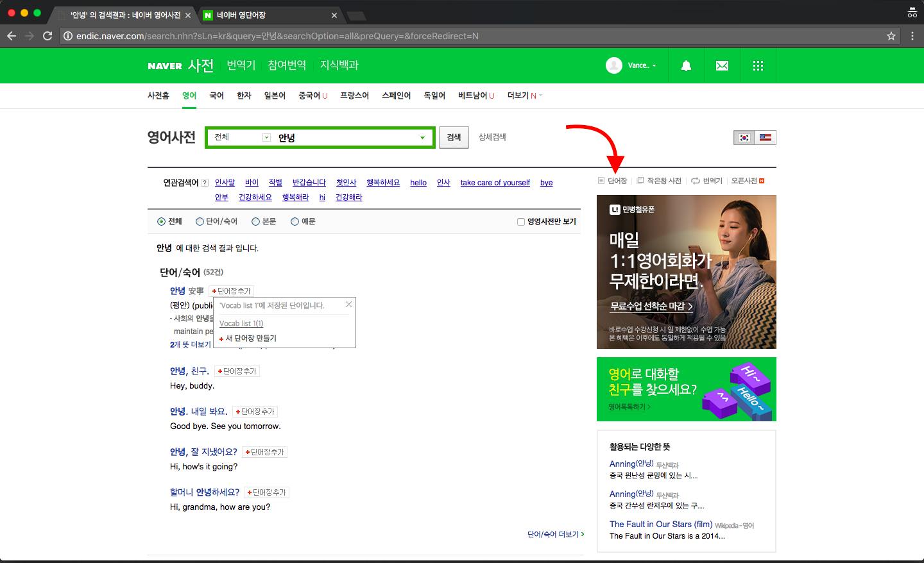The width and height of the screenshot is (924, 563).
Task: Bookmark this page with the star icon
Action: (891, 36)
